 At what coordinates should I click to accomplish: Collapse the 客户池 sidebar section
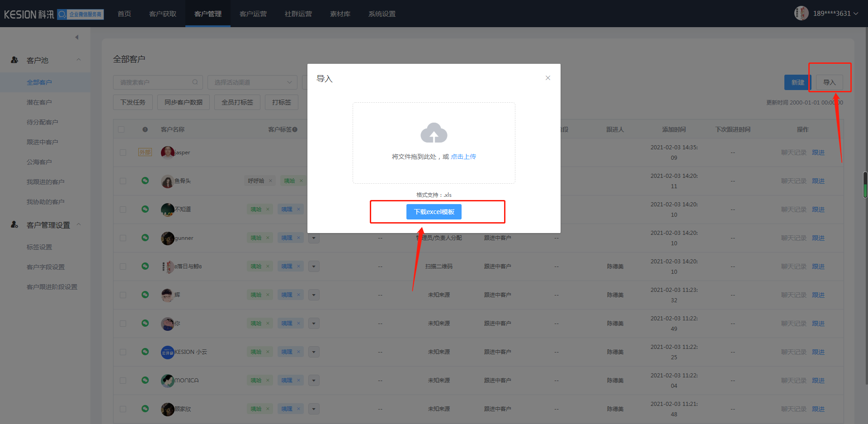pos(79,60)
